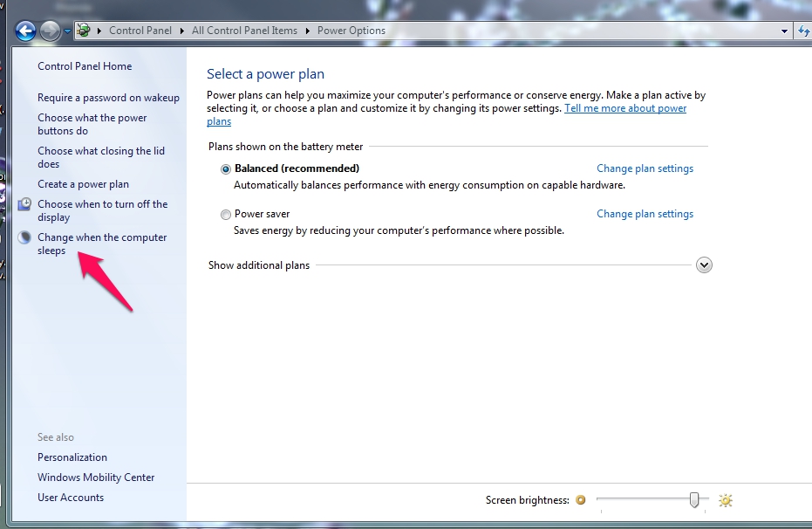Open Change when the computer sleeps
The height and width of the screenshot is (529, 812).
(x=102, y=244)
